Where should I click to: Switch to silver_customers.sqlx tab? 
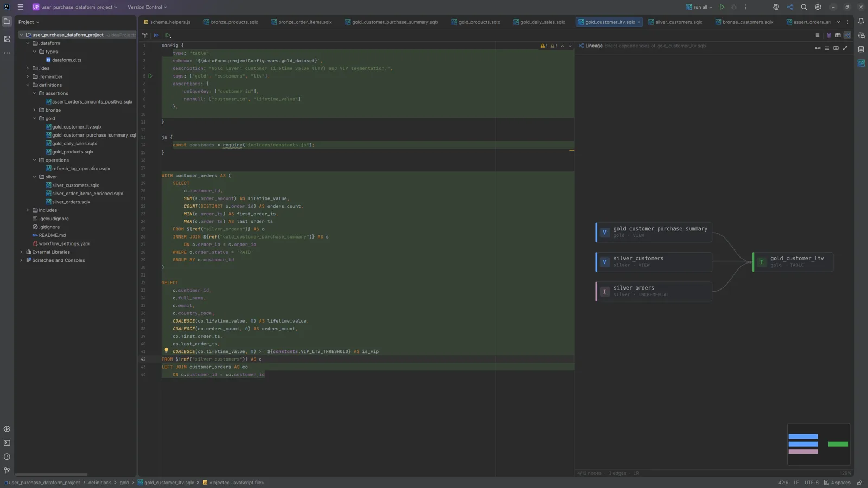675,22
